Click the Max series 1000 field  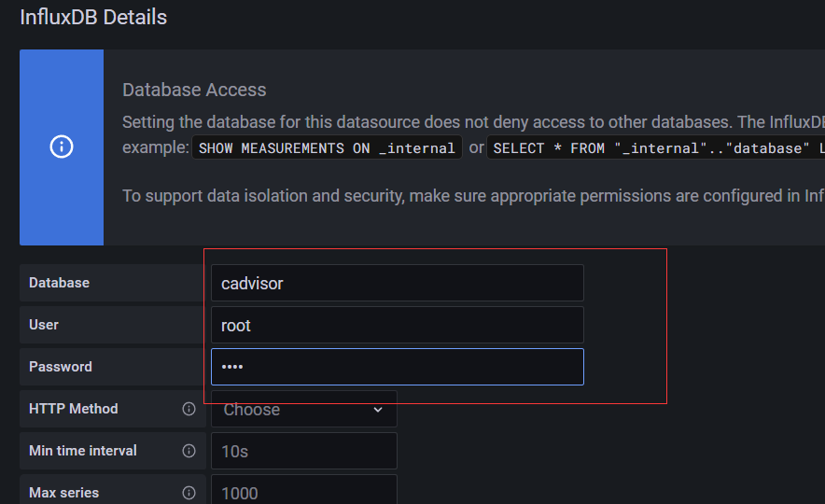tap(304, 490)
